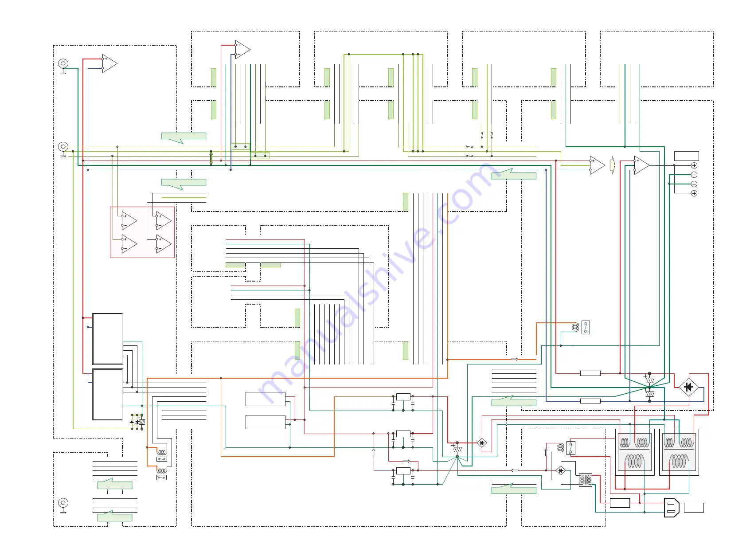Screen dimensions: 754x560
Task: Click the lower blank component box near the orange loop
Action: [266, 422]
